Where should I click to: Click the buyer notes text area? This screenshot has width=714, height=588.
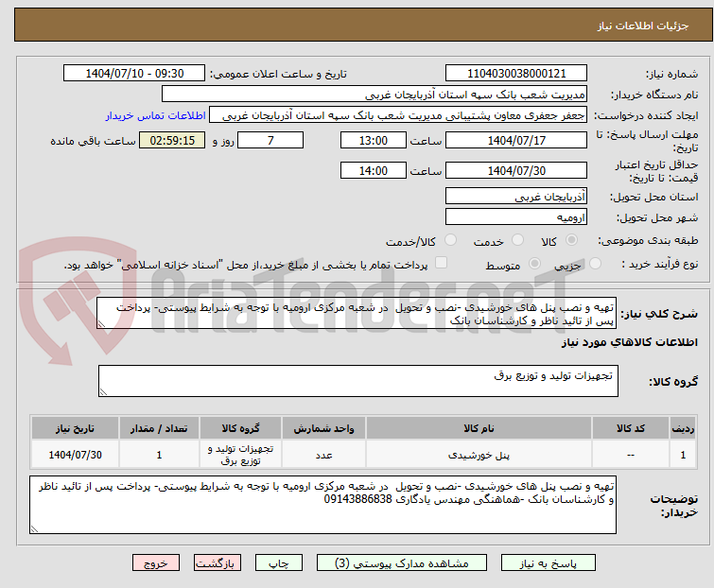(x=322, y=505)
